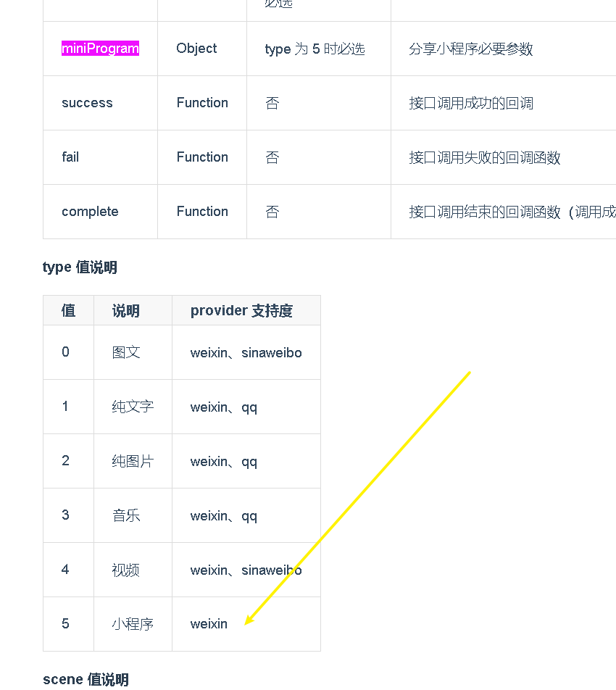Click the 'provider 支持度' column header
This screenshot has width=616, height=690.
click(x=241, y=311)
